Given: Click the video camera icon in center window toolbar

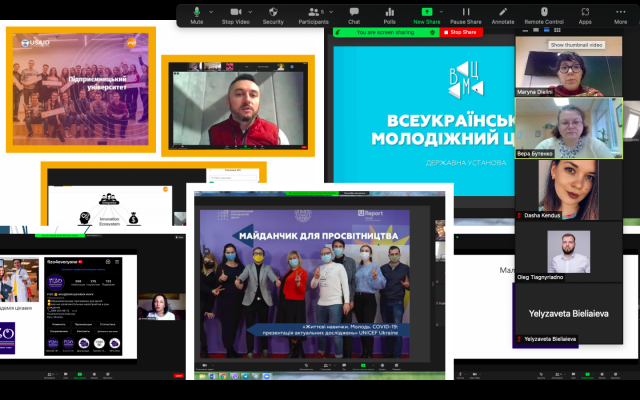Looking at the screenshot, I should tap(205, 366).
